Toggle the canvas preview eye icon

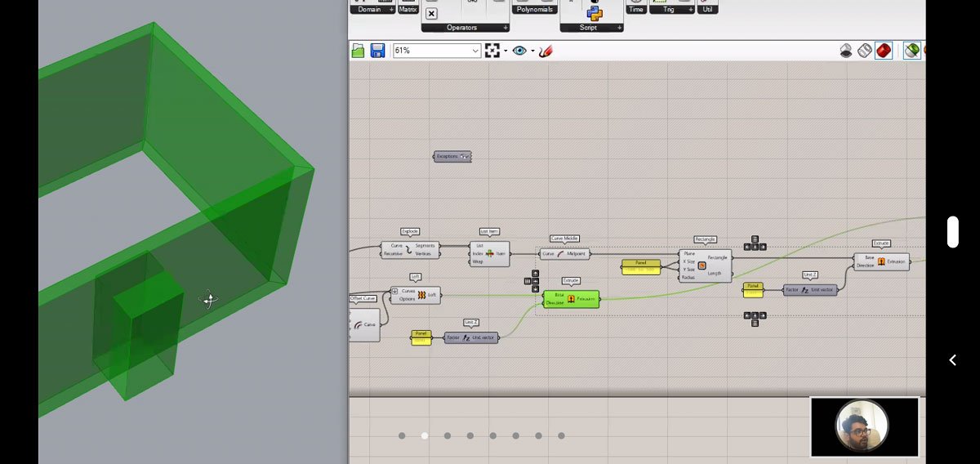[x=519, y=51]
